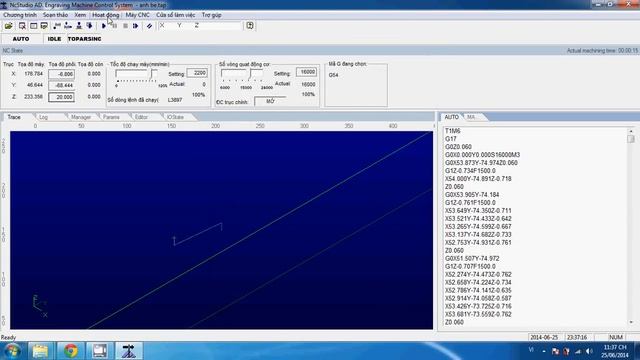Select G-code line G0X0.000Y0.000S16000M3
The image size is (640, 360).
coord(482,155)
